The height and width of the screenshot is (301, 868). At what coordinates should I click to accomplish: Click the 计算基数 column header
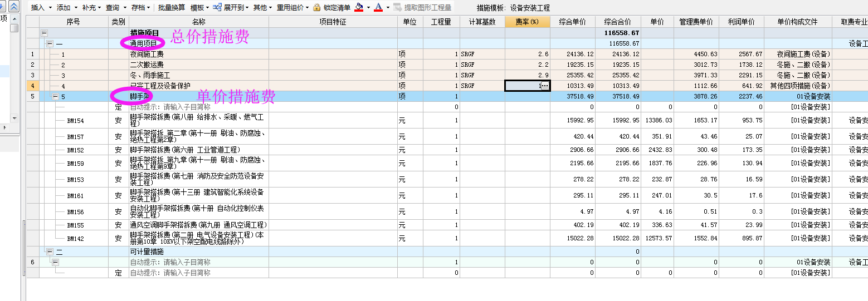tap(482, 22)
